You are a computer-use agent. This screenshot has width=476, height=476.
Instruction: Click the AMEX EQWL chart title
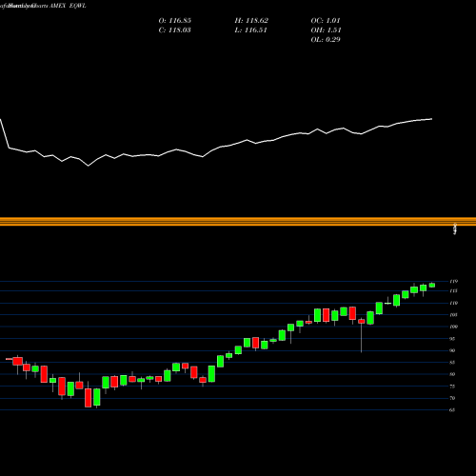point(68,6)
